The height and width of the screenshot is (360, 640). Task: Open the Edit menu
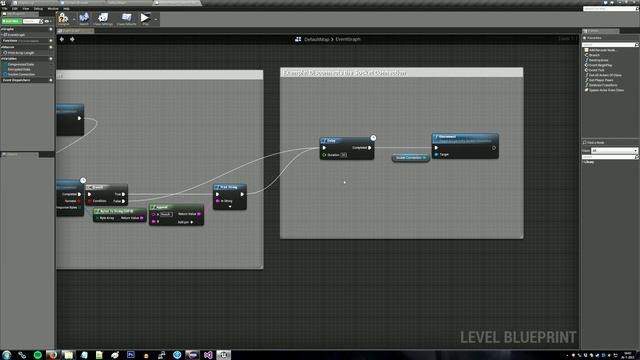[15, 8]
